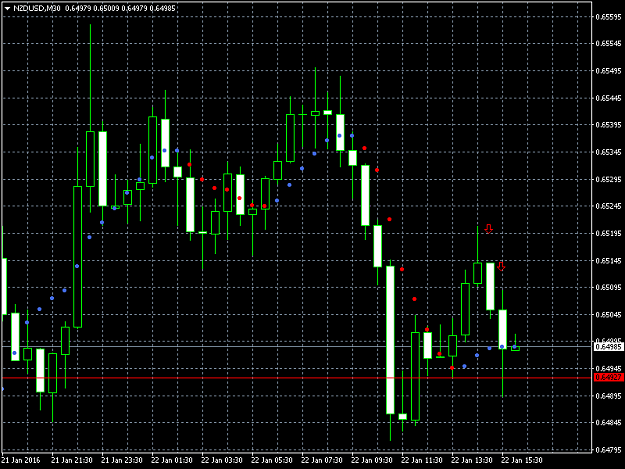Select the red horizontal line at 0.64927
The height and width of the screenshot is (469, 625).
tap(297, 378)
